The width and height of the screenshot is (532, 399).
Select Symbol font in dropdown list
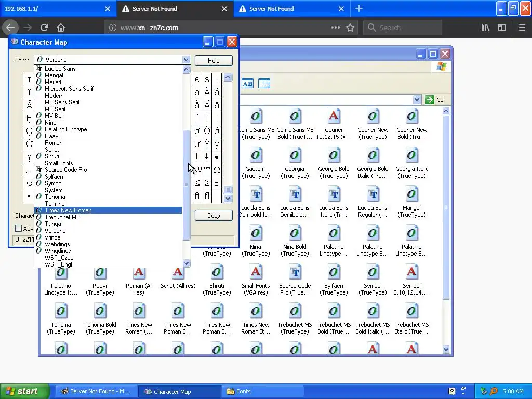(108, 183)
